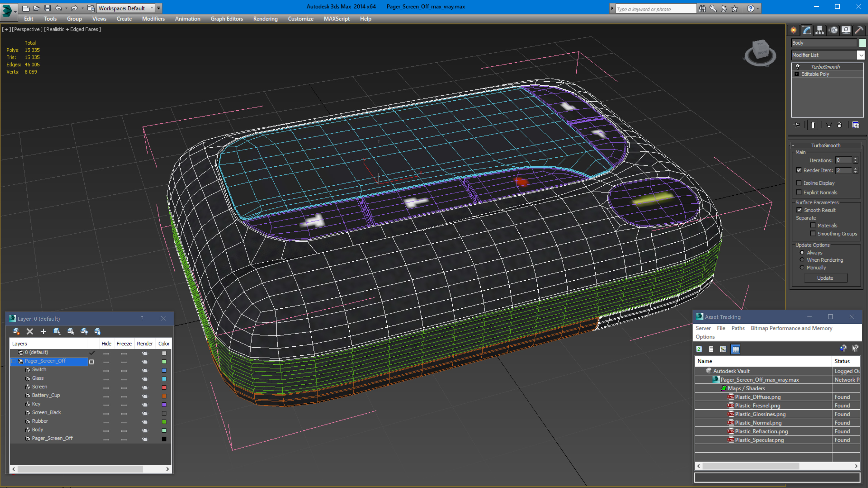Toggle Smooth Result checkbox
Image resolution: width=868 pixels, height=488 pixels.
[x=799, y=210]
